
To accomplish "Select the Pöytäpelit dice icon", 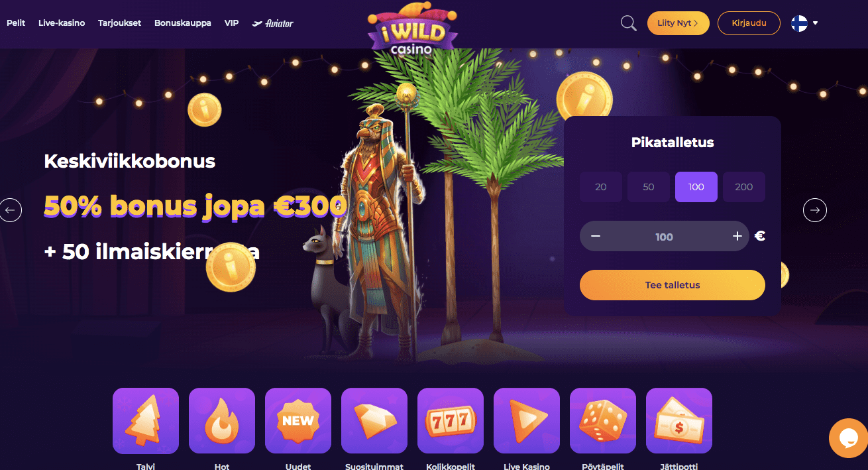I will pos(603,421).
